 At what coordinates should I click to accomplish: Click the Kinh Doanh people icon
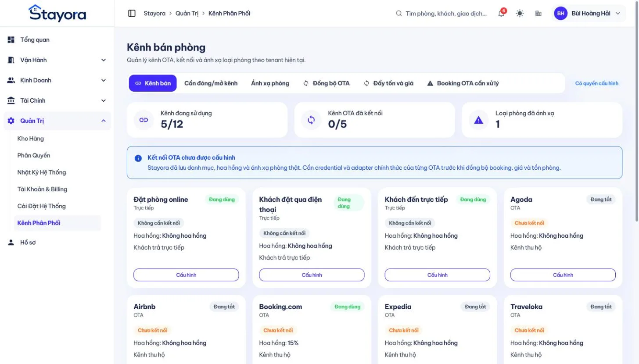[11, 80]
